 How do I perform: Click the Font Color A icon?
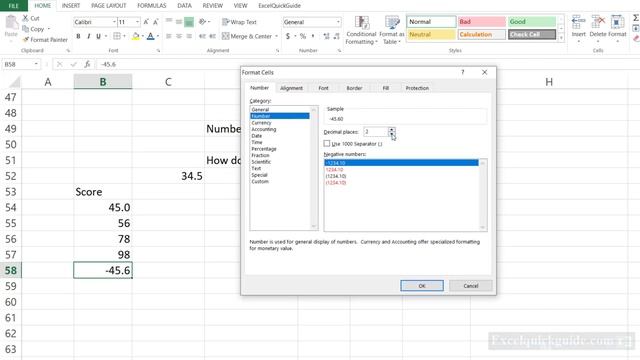(x=151, y=36)
